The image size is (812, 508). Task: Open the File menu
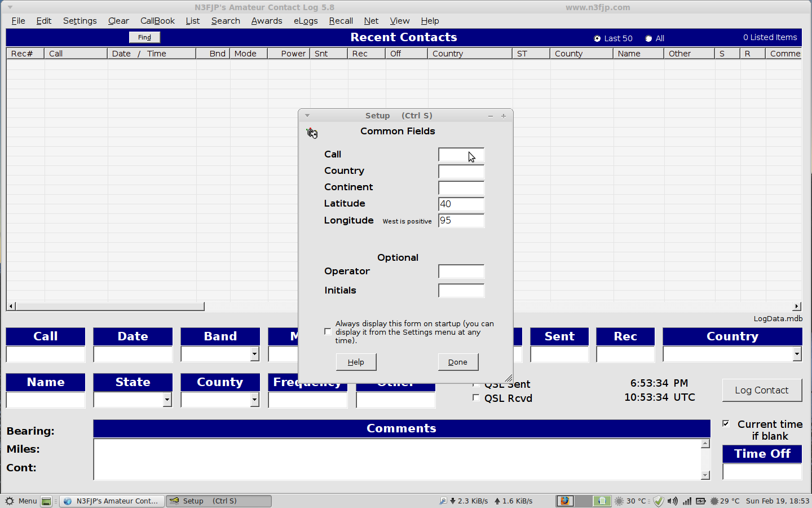click(19, 21)
